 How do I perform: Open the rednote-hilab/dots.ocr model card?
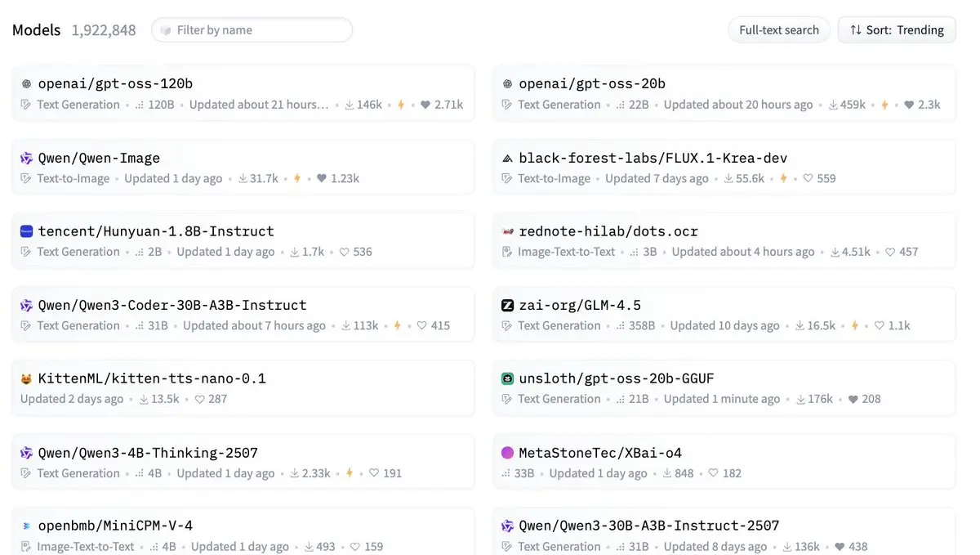pos(724,240)
